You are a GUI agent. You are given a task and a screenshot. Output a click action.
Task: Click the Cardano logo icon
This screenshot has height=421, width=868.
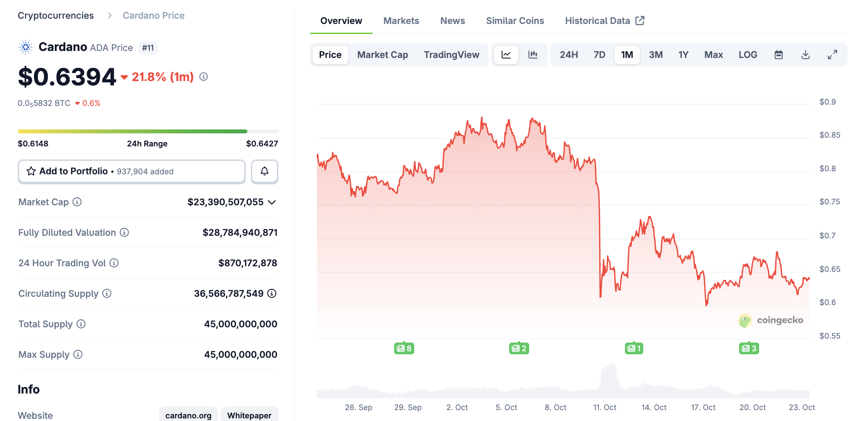[x=25, y=47]
